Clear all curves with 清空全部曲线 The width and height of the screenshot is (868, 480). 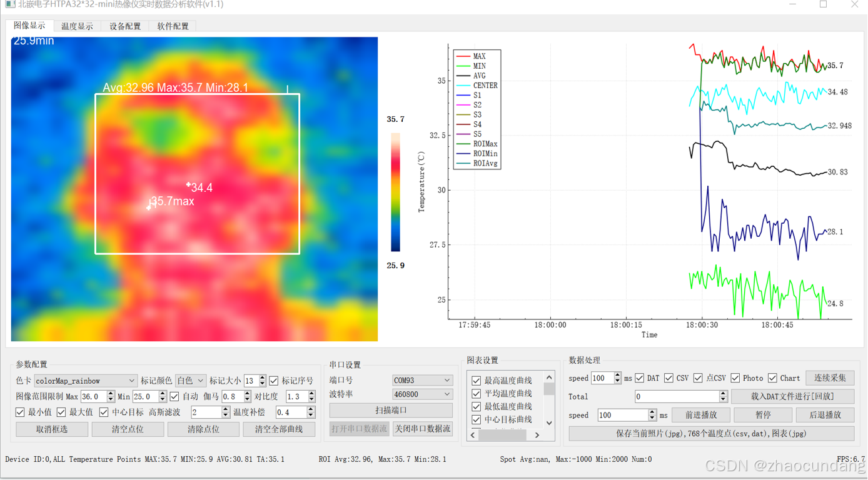279,429
